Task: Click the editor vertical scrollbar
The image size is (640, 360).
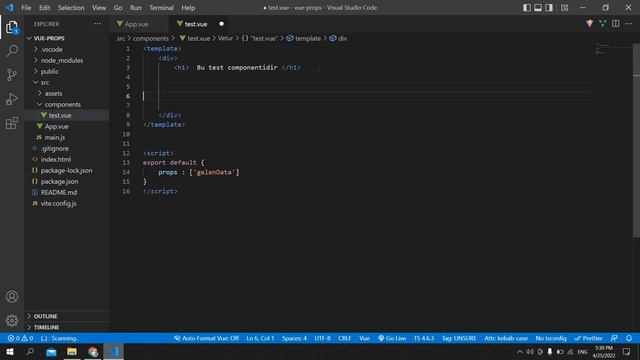Action: 636,140
